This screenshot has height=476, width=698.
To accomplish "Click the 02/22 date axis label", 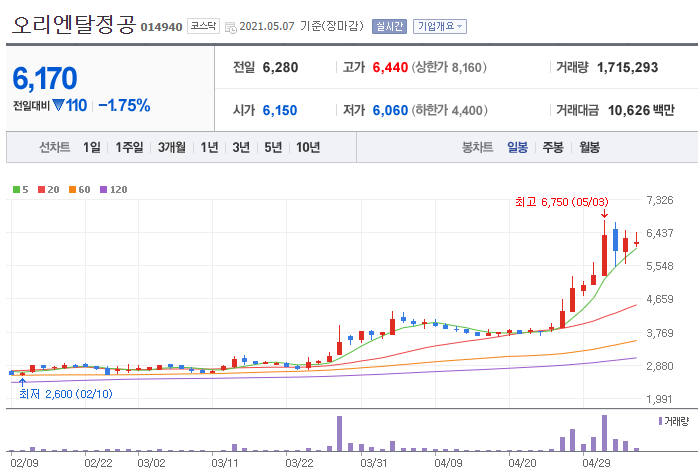I will (98, 463).
